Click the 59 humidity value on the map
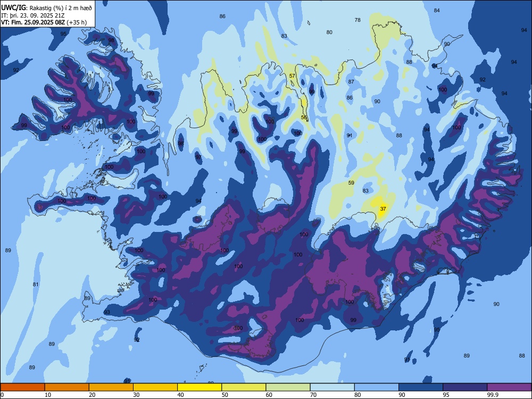 (351, 182)
